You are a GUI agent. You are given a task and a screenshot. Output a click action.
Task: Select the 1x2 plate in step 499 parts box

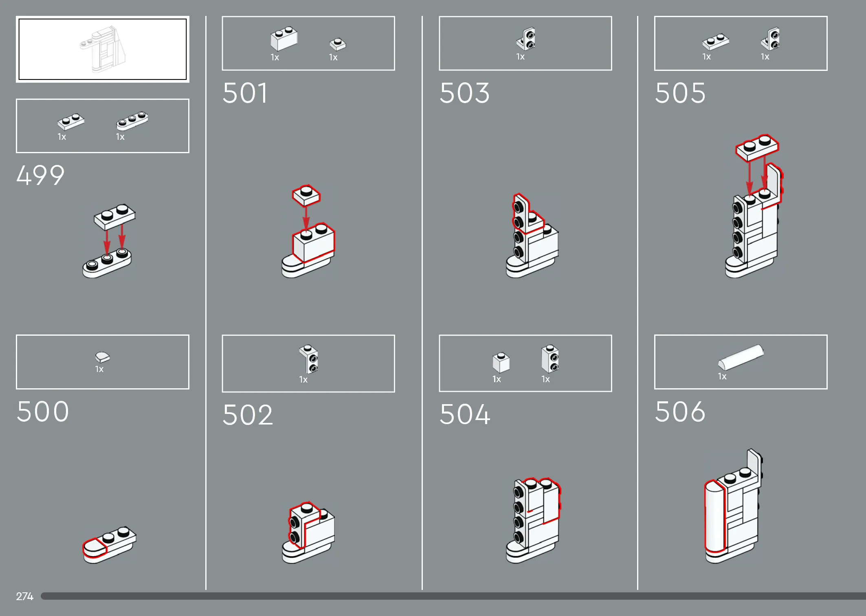[71, 121]
